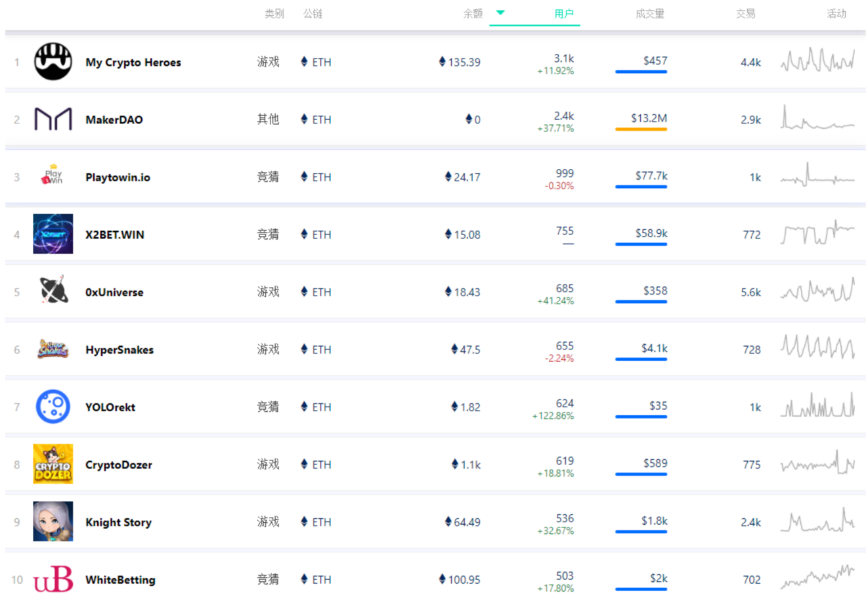Click the ETH chain icon for Playtowin.io
This screenshot has width=868, height=601.
[304, 177]
